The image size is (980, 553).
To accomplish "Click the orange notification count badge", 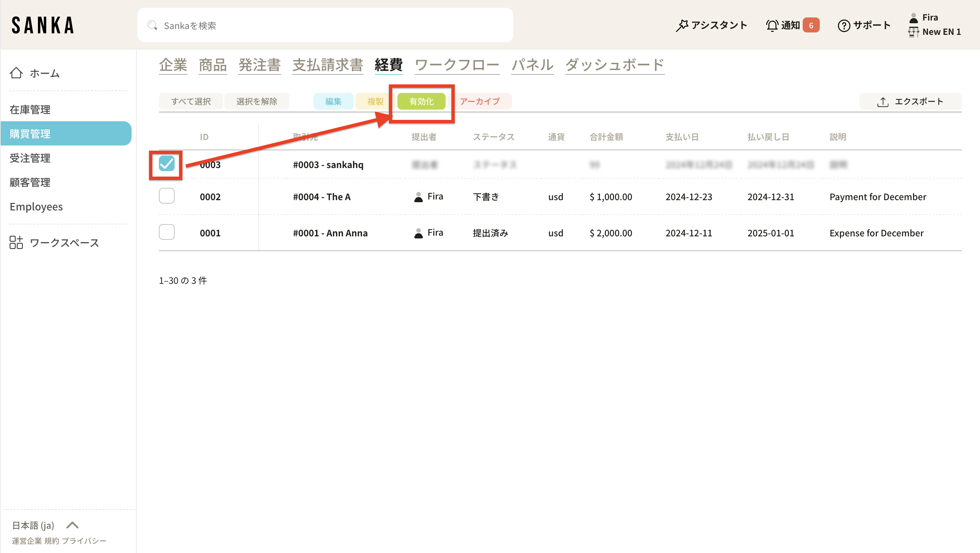I will (x=811, y=26).
